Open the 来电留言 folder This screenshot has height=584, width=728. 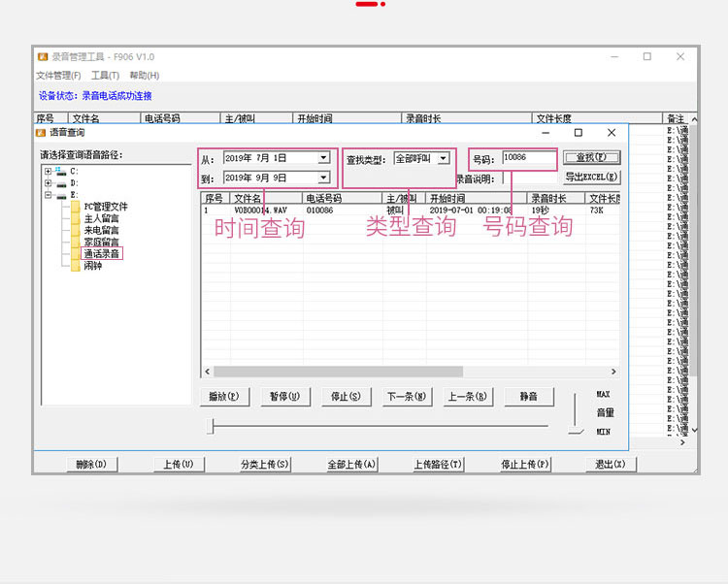coord(100,230)
